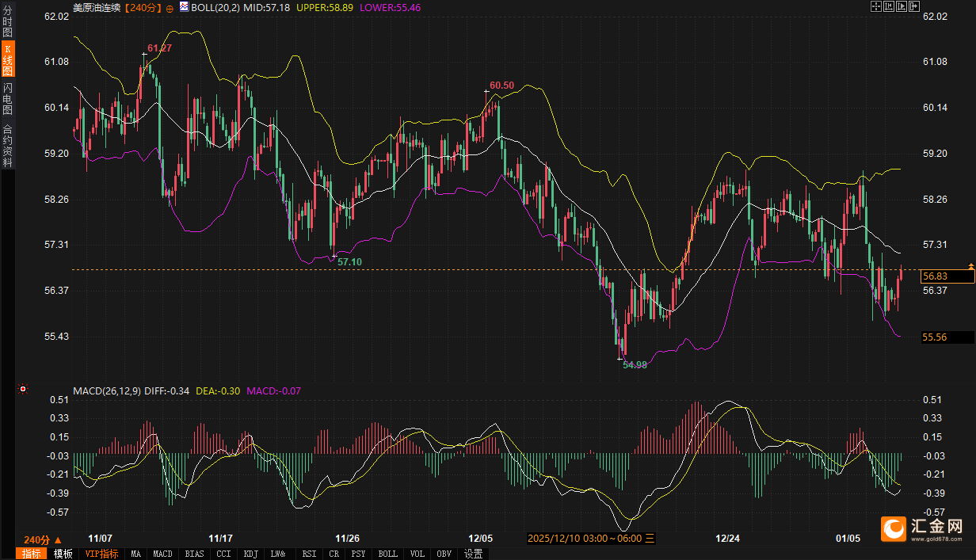Open the 闪电图 view

[8, 100]
